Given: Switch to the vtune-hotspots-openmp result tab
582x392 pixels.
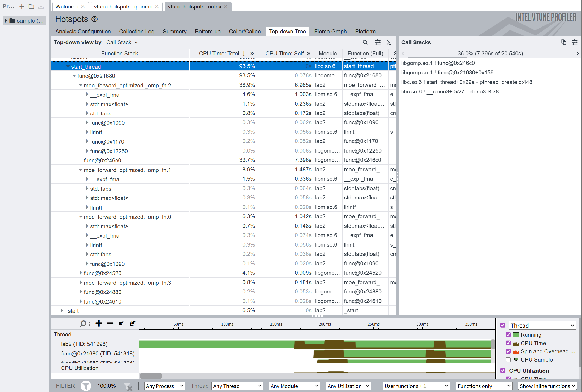Looking at the screenshot, I should (123, 6).
